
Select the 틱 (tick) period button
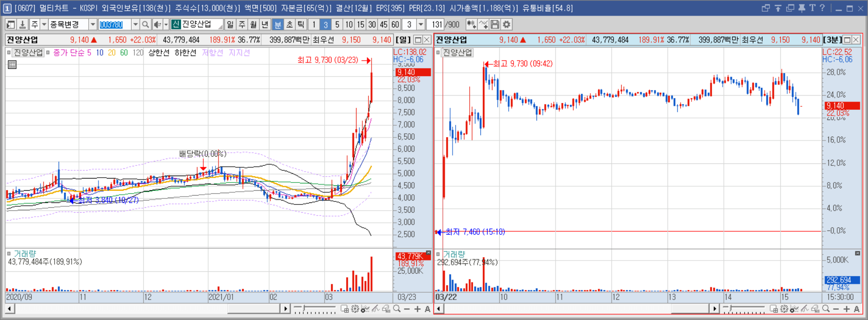click(x=301, y=24)
